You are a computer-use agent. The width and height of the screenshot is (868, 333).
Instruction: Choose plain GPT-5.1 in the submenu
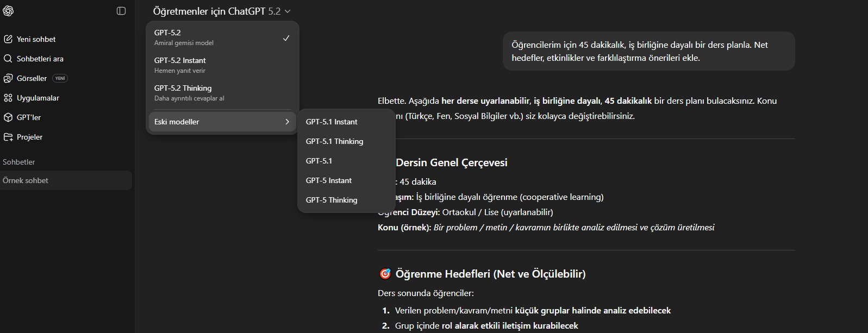[346, 161]
